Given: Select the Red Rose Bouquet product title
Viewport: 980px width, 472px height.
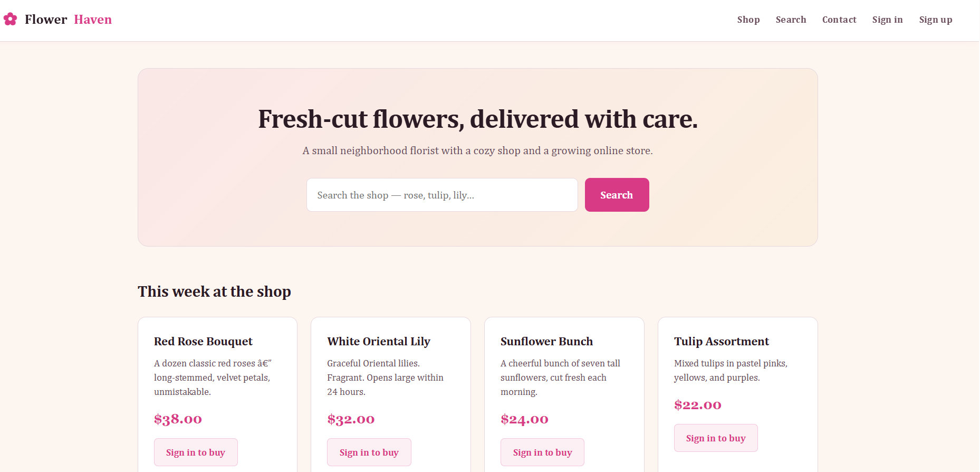Looking at the screenshot, I should (x=203, y=341).
